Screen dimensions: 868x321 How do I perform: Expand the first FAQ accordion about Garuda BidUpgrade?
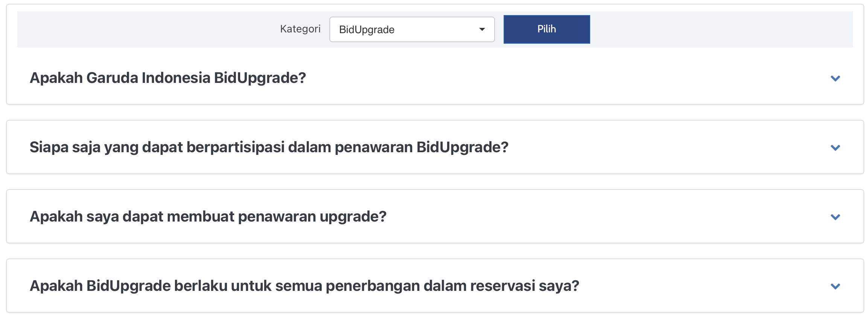pos(435,78)
